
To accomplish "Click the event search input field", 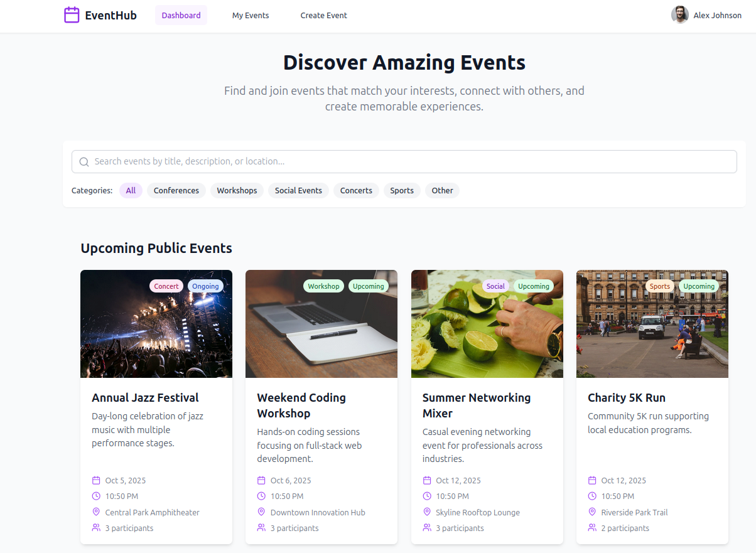I will click(x=408, y=162).
